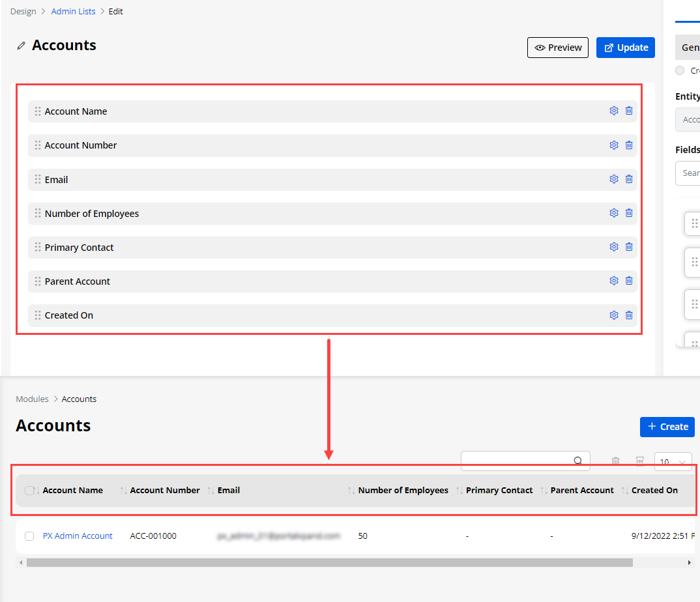This screenshot has width=700, height=602.
Task: Select the radio button in right panel
Action: tap(680, 70)
